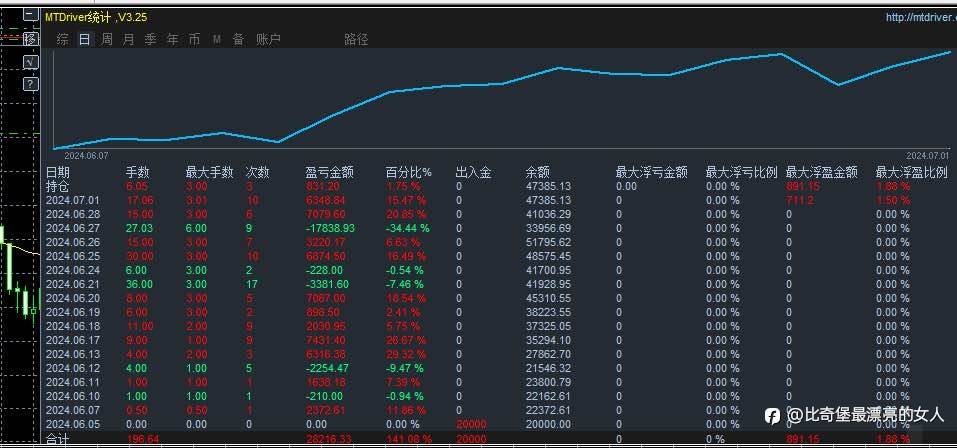Click the √ checkmark button
Screen dimensions: 957x448
click(x=31, y=62)
